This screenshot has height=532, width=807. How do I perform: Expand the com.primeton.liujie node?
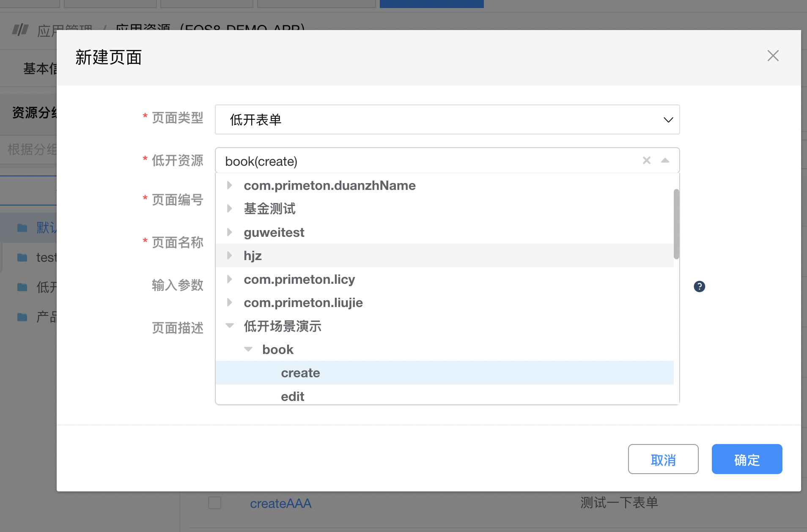coord(229,302)
